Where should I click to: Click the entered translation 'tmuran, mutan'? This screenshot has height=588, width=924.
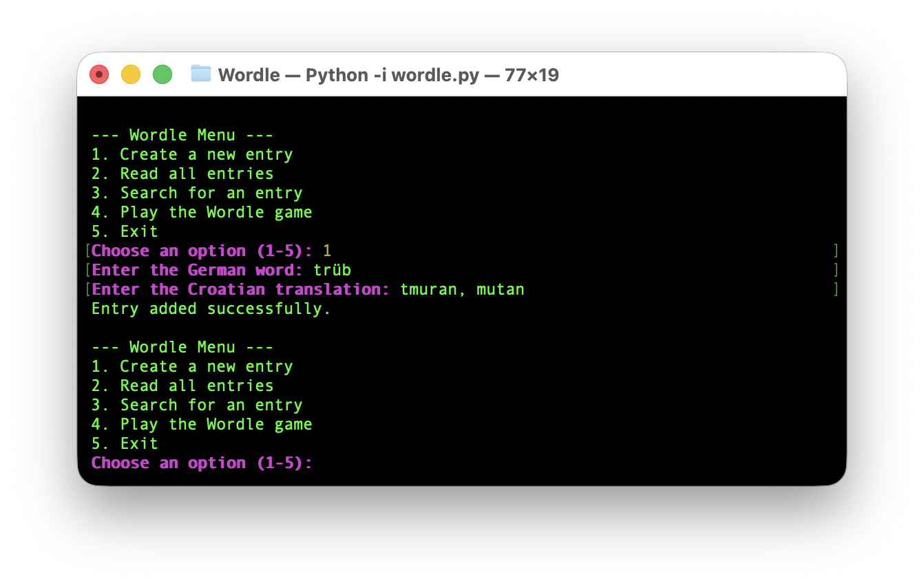(462, 289)
